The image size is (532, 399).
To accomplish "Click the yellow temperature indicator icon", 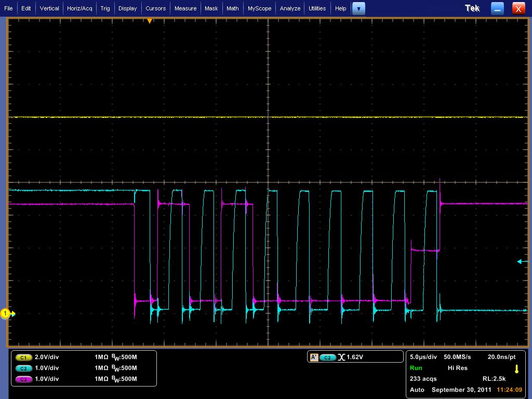I will point(516,368).
